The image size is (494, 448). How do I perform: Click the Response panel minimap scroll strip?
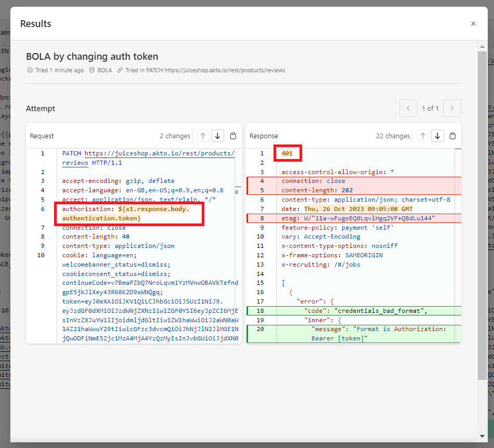pyautogui.click(x=458, y=245)
